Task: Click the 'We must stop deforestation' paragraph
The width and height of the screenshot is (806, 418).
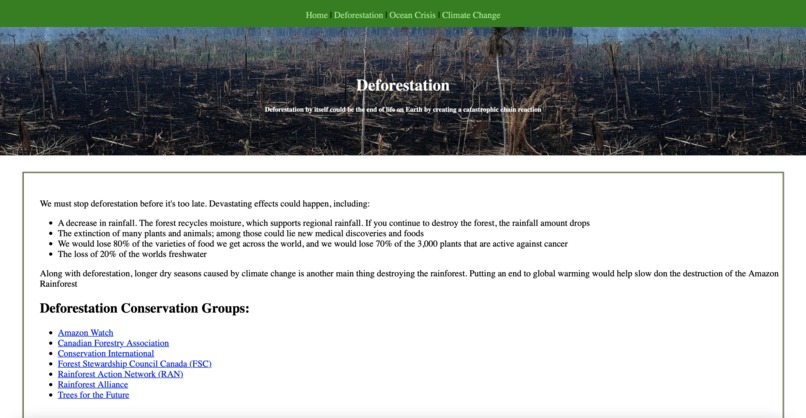Action: click(x=205, y=204)
